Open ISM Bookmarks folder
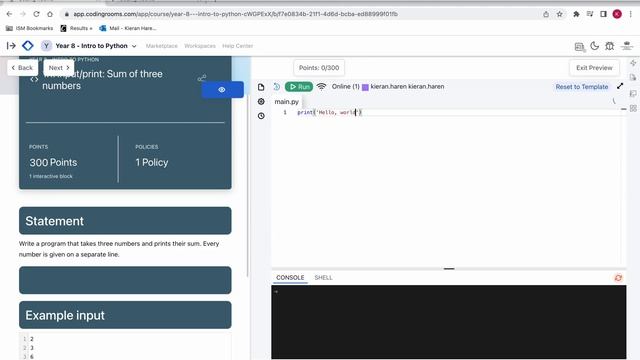 [x=29, y=28]
